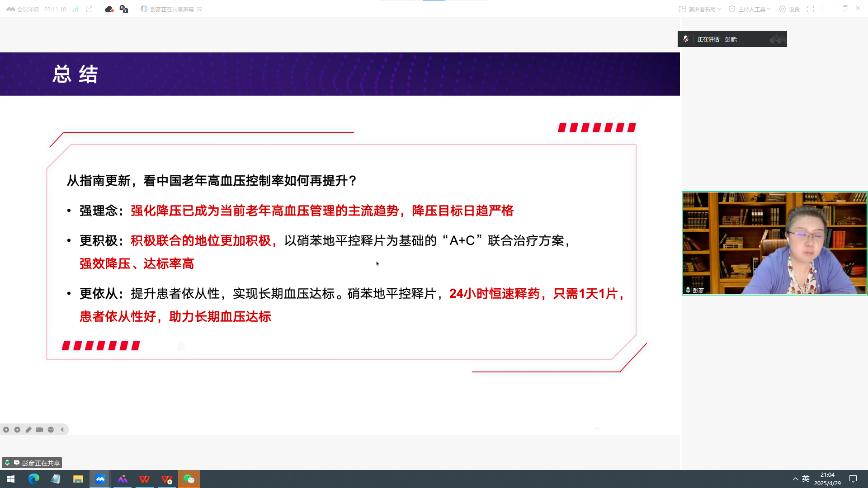Advance to next slide with the play arrow
The width and height of the screenshot is (868, 488).
tap(17, 430)
